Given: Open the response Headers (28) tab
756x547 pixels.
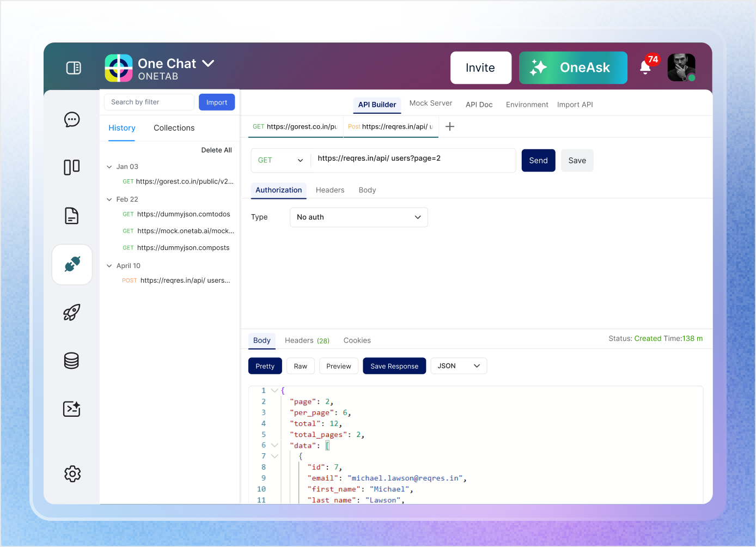Looking at the screenshot, I should [x=307, y=341].
